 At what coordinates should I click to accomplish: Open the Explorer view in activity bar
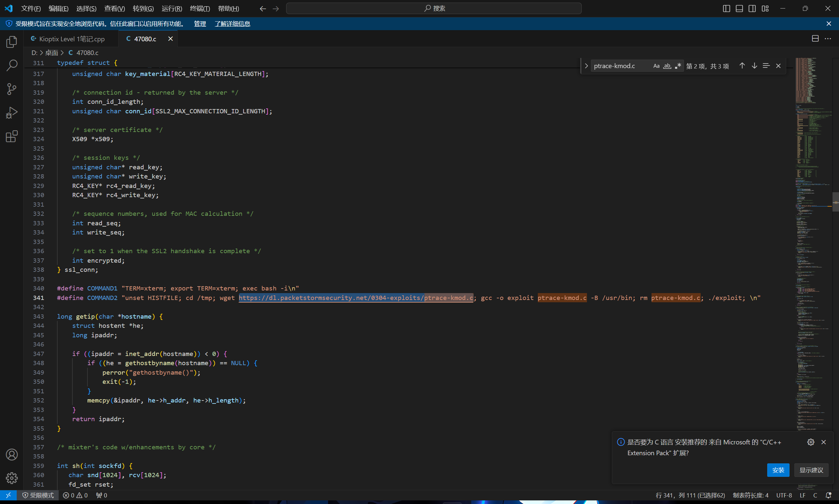pyautogui.click(x=11, y=42)
